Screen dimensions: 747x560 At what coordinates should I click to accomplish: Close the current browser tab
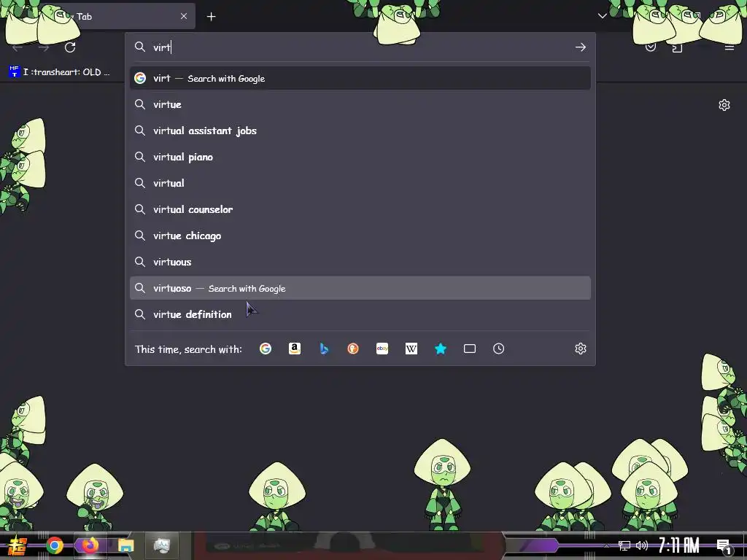click(184, 16)
